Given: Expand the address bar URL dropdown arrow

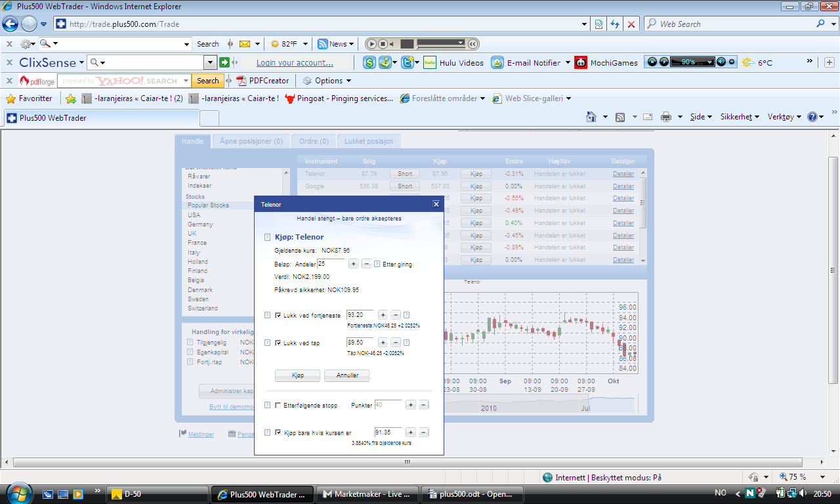Looking at the screenshot, I should click(585, 24).
